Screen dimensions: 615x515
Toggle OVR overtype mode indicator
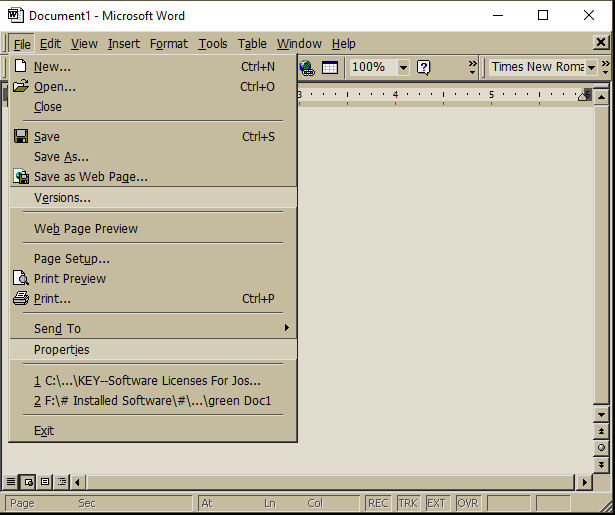click(x=467, y=503)
